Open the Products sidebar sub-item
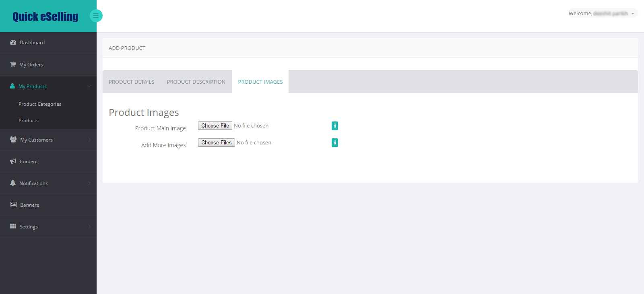The image size is (644, 294). click(x=29, y=120)
